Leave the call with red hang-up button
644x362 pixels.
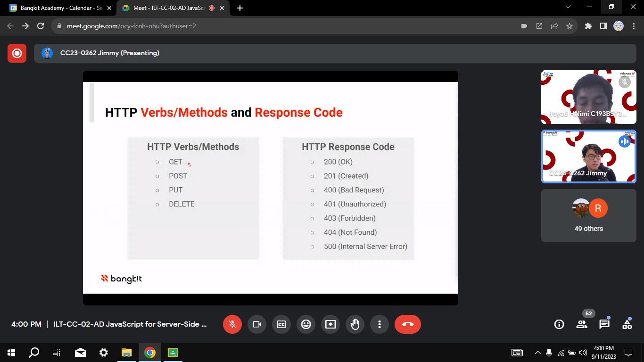click(x=408, y=324)
